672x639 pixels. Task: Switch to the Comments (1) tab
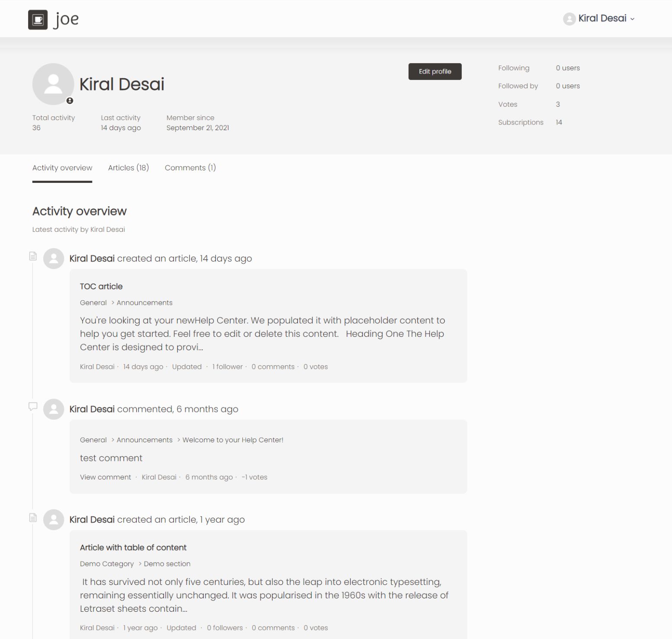click(190, 168)
